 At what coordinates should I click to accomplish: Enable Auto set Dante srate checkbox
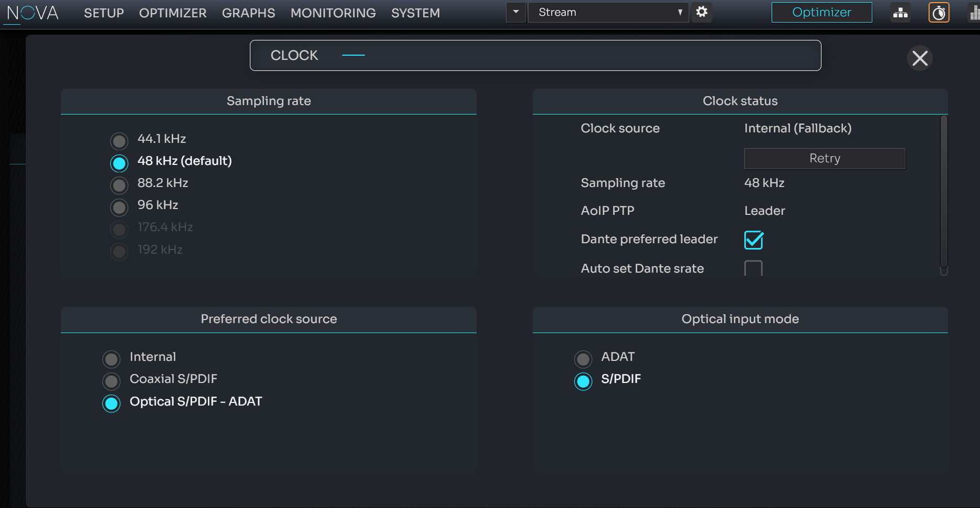click(x=754, y=268)
